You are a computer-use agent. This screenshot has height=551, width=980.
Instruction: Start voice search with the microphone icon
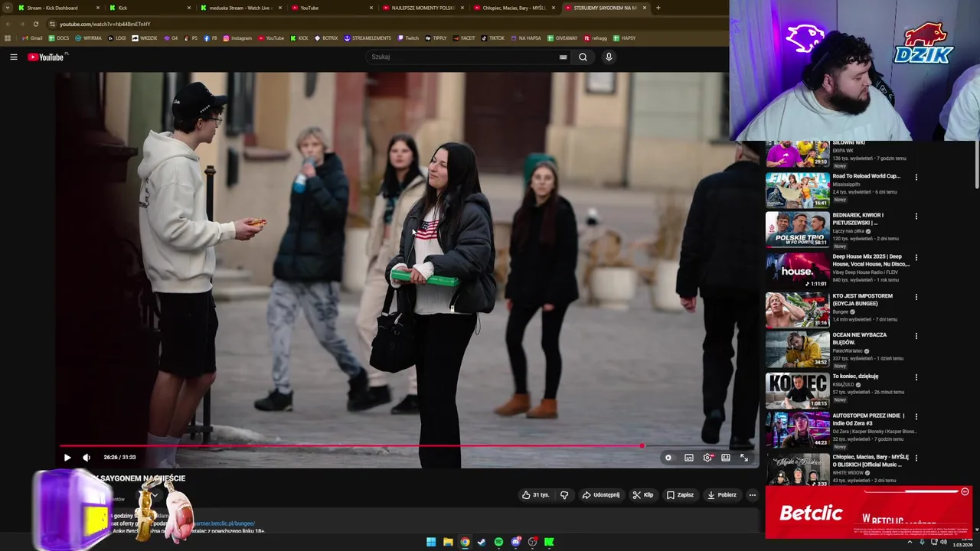(x=609, y=57)
